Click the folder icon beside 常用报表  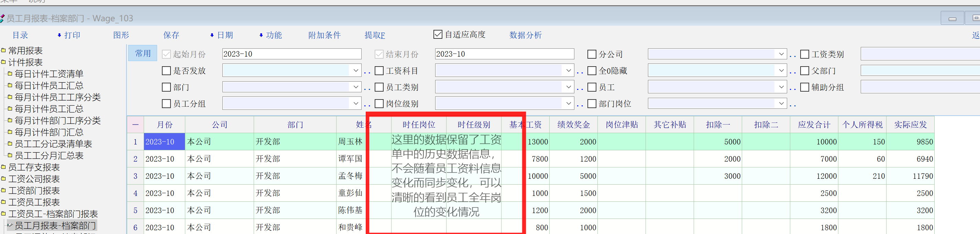[x=3, y=50]
